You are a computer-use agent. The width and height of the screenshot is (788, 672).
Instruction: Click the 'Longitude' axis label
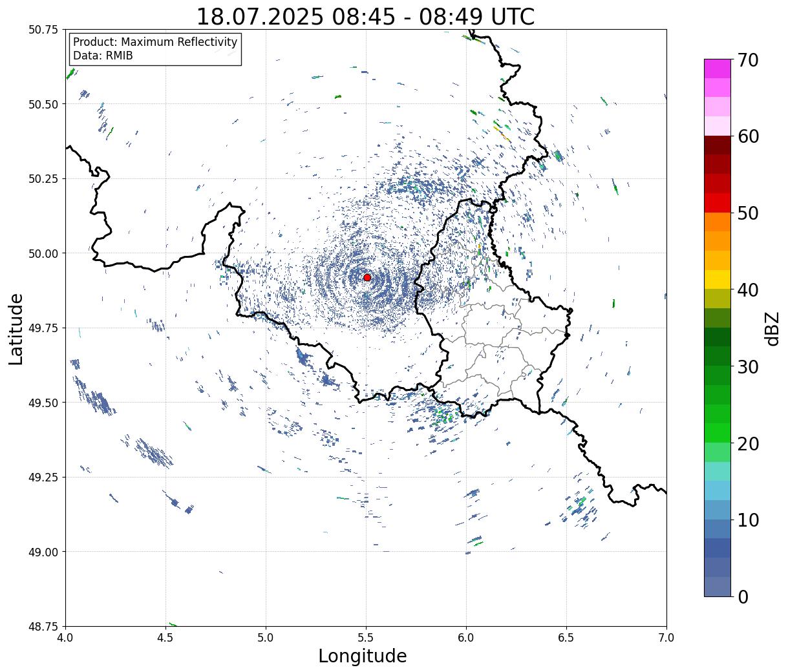click(x=363, y=656)
